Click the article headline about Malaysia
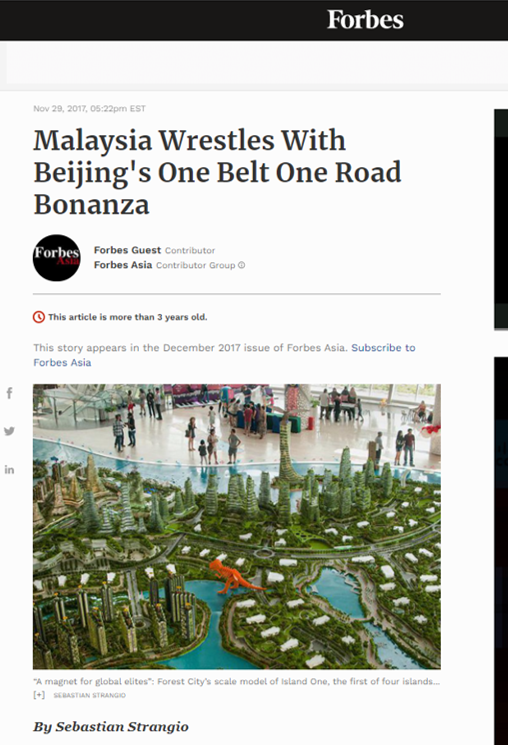This screenshot has height=745, width=508. [217, 172]
